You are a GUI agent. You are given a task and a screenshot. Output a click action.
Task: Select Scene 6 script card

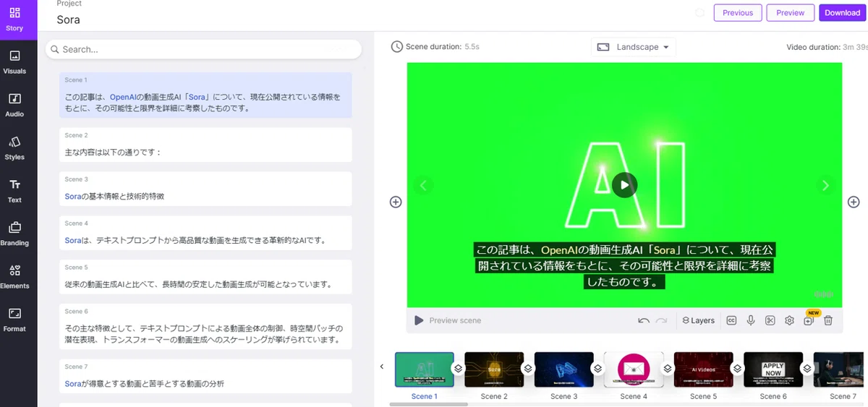(205, 327)
